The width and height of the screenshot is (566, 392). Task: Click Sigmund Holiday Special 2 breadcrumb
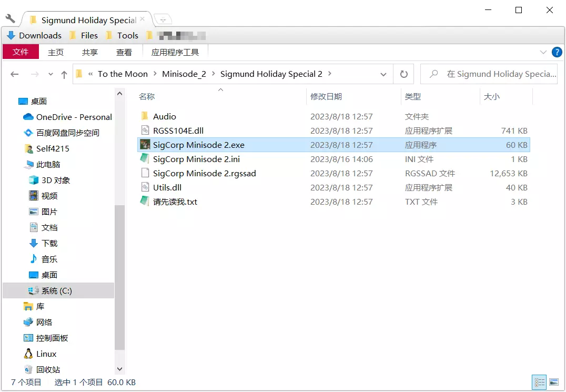271,74
